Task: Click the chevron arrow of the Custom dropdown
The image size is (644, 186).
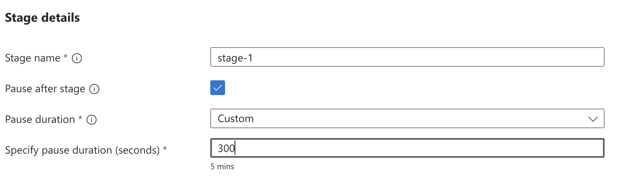Action: click(x=593, y=119)
